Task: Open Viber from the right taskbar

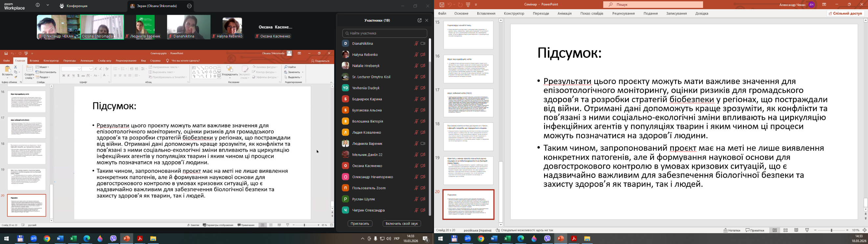Action: coord(547,239)
